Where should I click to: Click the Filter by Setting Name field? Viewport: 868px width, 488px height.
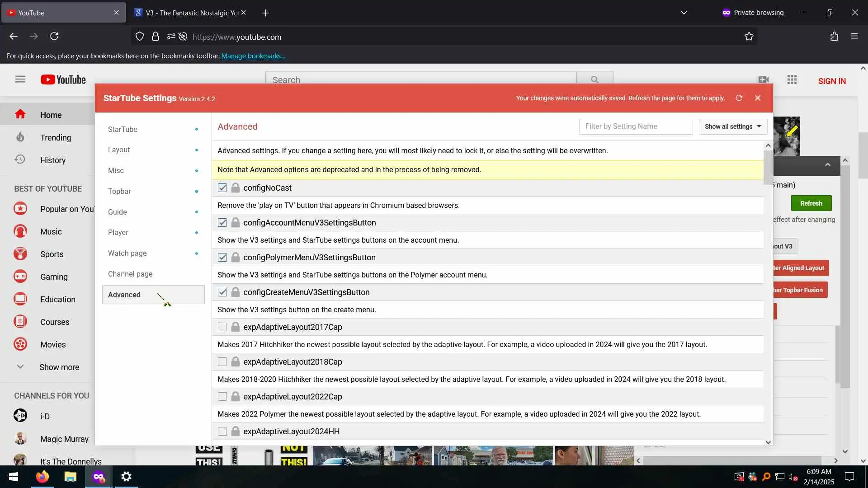[635, 127]
